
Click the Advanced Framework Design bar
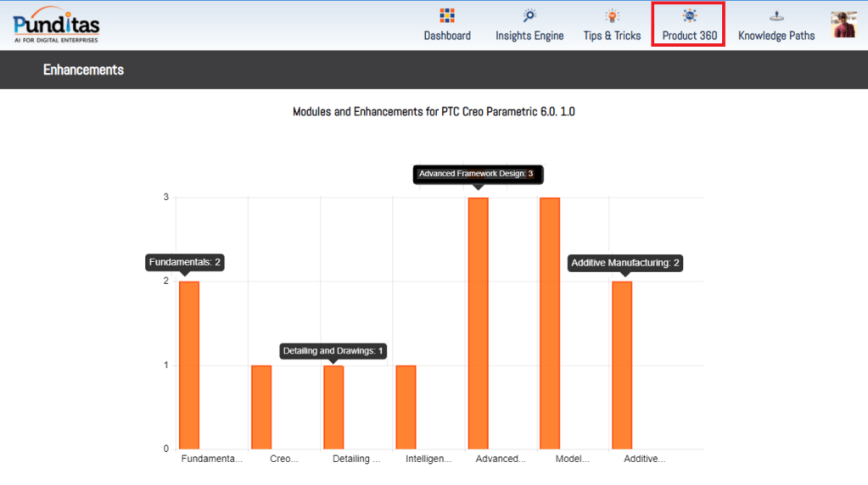(x=478, y=322)
